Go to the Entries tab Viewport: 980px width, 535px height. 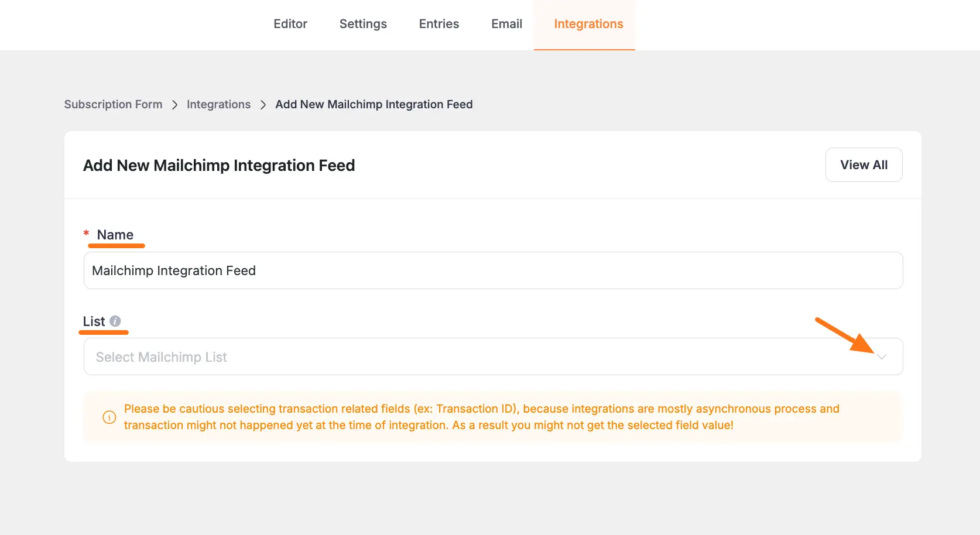(438, 24)
